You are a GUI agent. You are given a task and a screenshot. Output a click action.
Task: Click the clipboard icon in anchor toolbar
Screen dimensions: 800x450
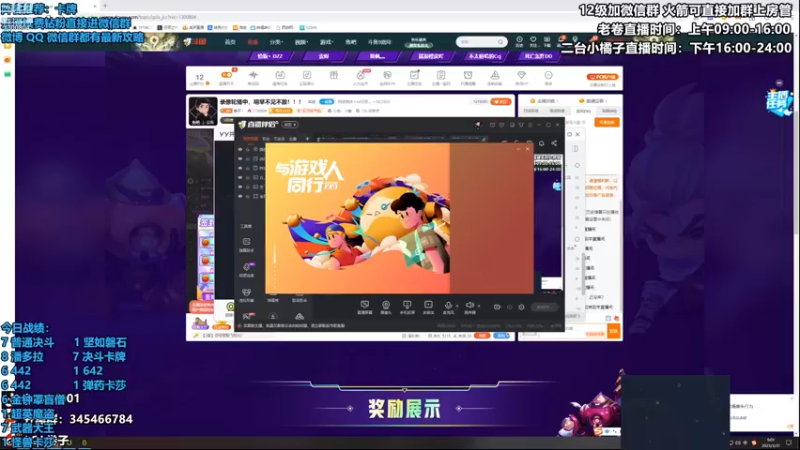click(441, 76)
